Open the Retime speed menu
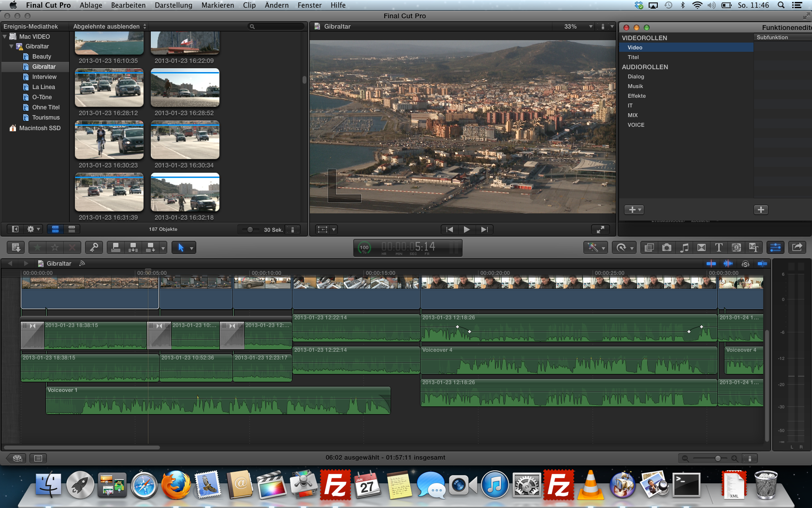The width and height of the screenshot is (812, 508). [624, 248]
